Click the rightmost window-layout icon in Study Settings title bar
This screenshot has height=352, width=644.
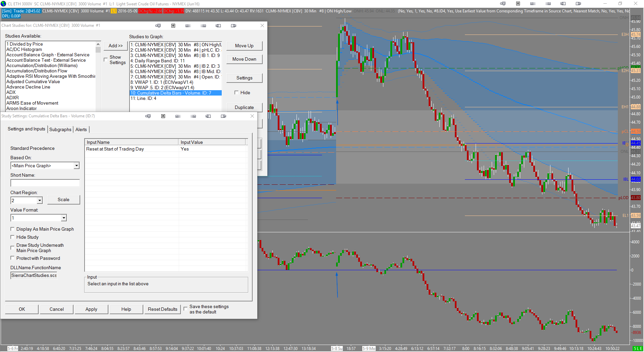223,116
